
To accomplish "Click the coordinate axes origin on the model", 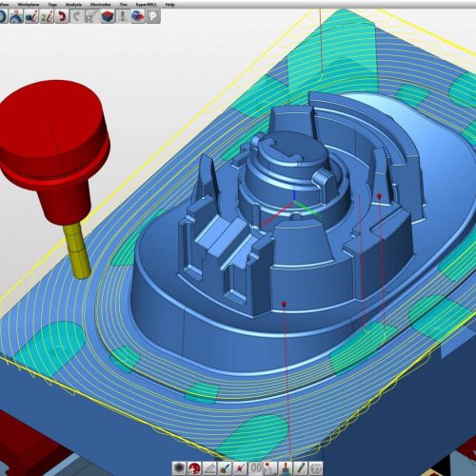I will (x=294, y=201).
